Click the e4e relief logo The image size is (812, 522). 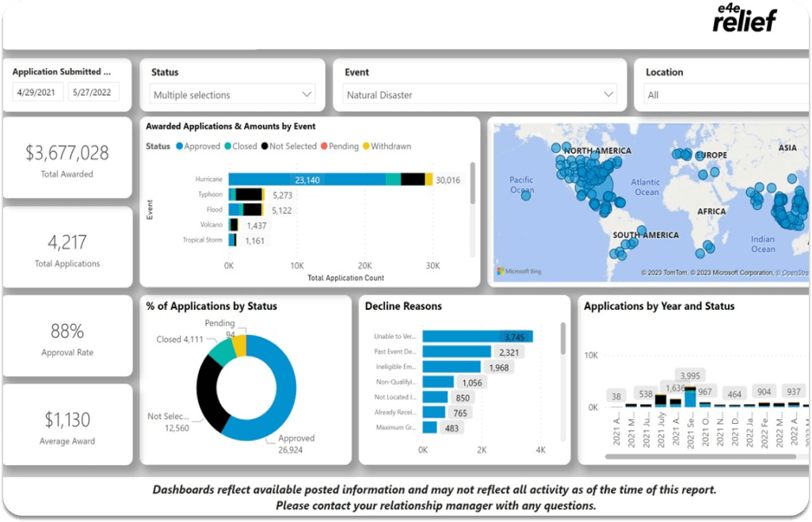[x=744, y=18]
